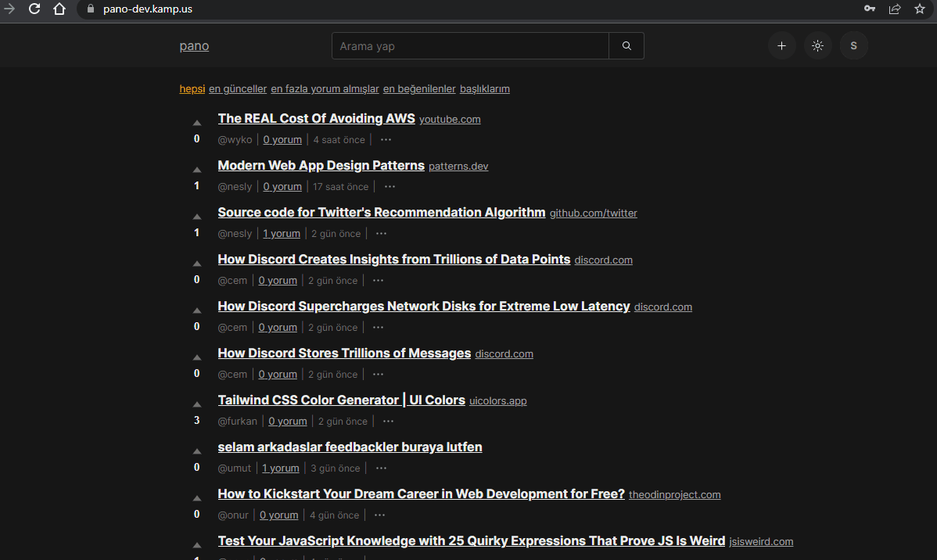Select the en günceller sorting option

tap(237, 88)
